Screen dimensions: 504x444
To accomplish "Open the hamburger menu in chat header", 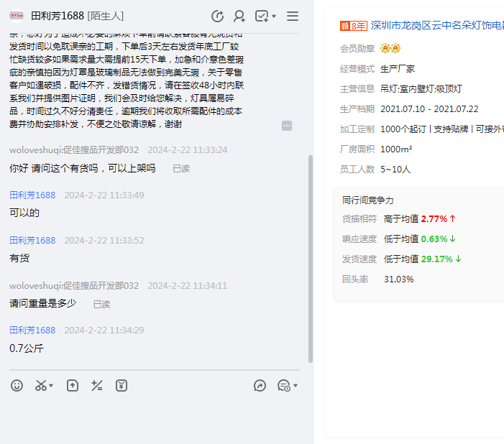I will tap(293, 16).
